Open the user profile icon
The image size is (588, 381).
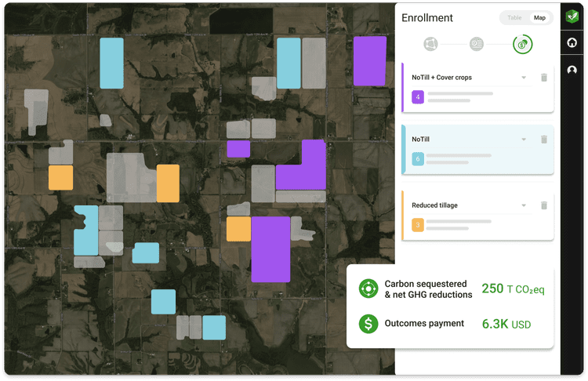click(x=572, y=71)
